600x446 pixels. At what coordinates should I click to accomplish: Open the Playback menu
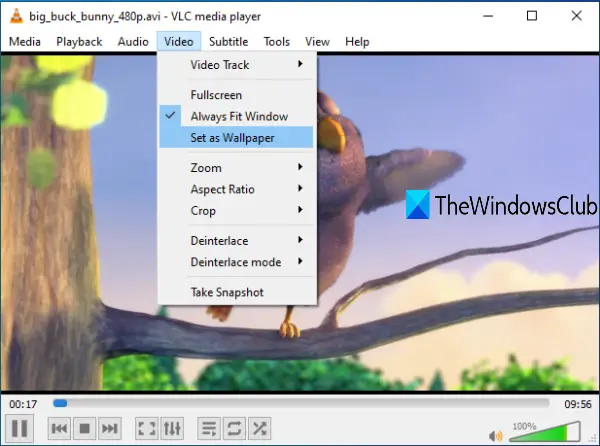(x=79, y=41)
